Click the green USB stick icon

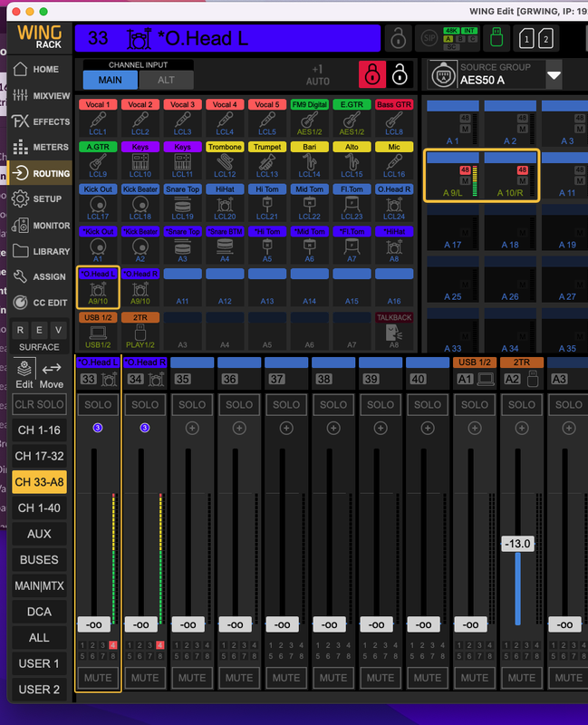click(x=496, y=38)
